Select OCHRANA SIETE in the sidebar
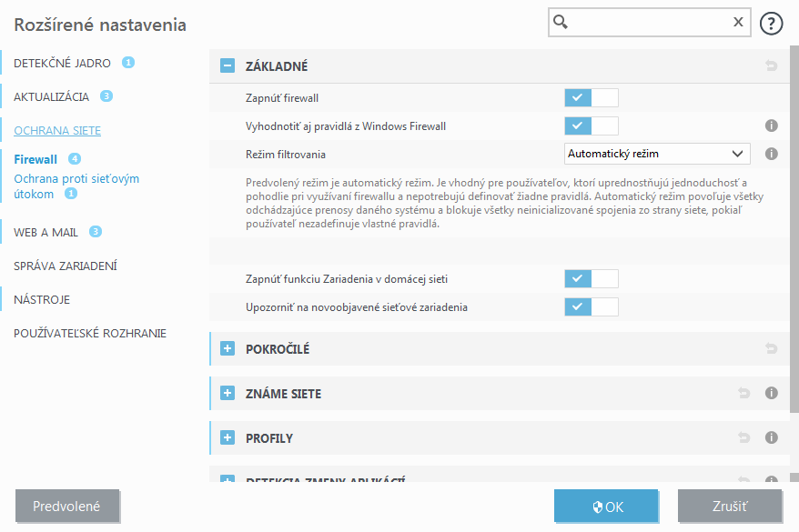The image size is (799, 532). [59, 129]
